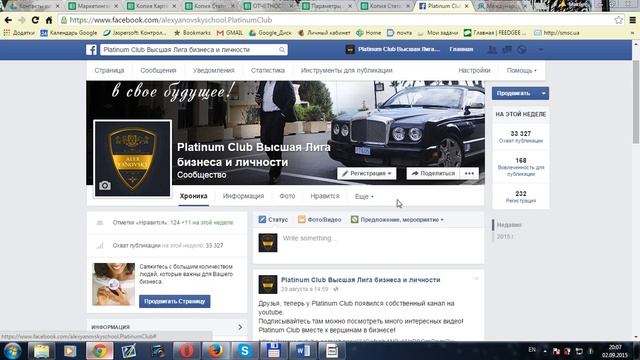
Task: Click the page profile picture thumbnail
Action: (x=132, y=159)
